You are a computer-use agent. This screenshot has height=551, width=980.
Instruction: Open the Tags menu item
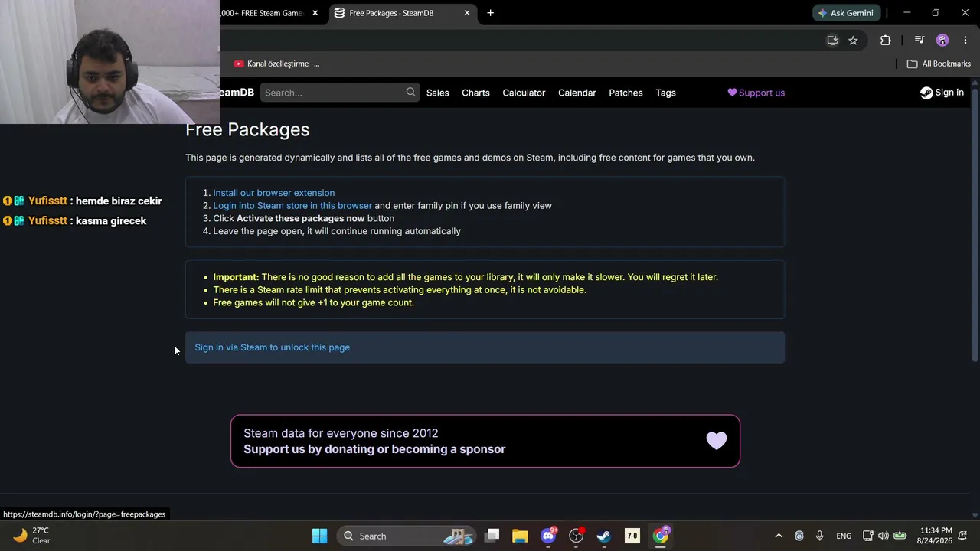point(665,93)
